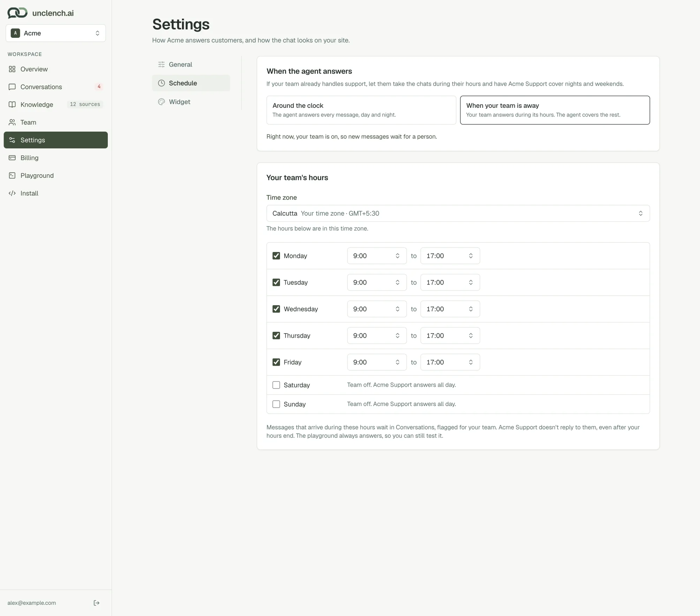Screen dimensions: 700x616
Task: Open the Acme workspace switcher
Action: click(x=56, y=33)
